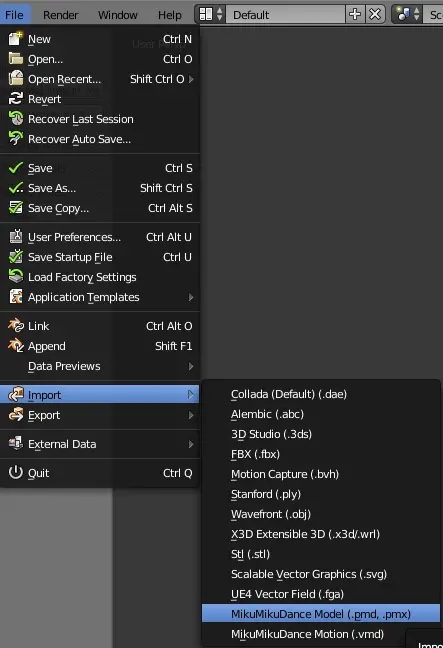
Task: Click the Append icon
Action: tap(16, 345)
